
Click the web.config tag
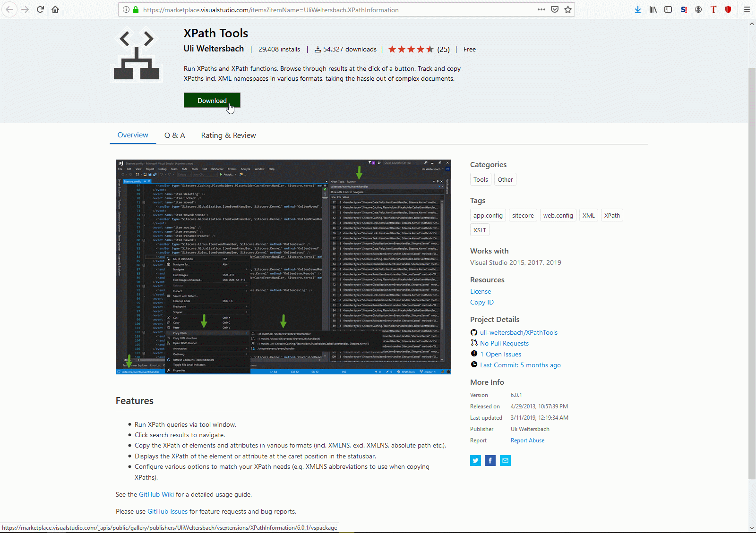point(558,215)
